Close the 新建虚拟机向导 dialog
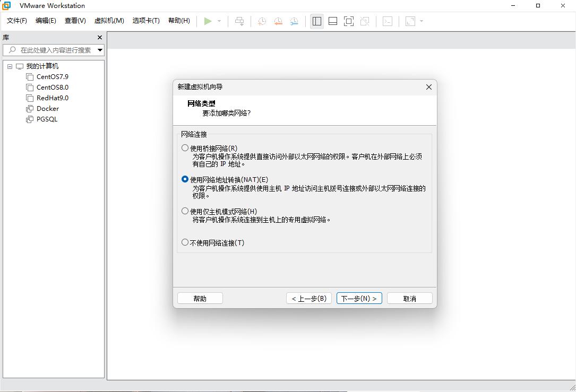 pyautogui.click(x=429, y=87)
